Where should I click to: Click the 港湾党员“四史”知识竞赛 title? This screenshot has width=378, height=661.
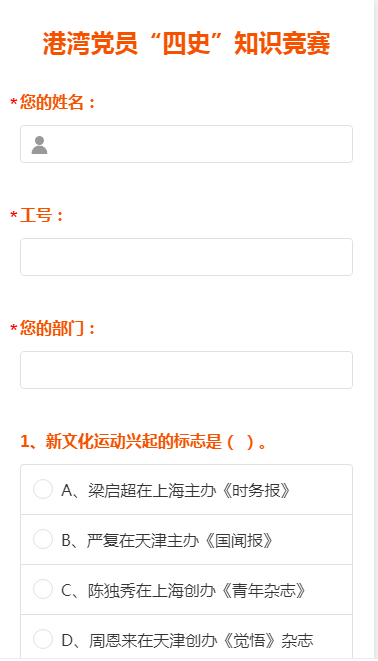tap(186, 43)
